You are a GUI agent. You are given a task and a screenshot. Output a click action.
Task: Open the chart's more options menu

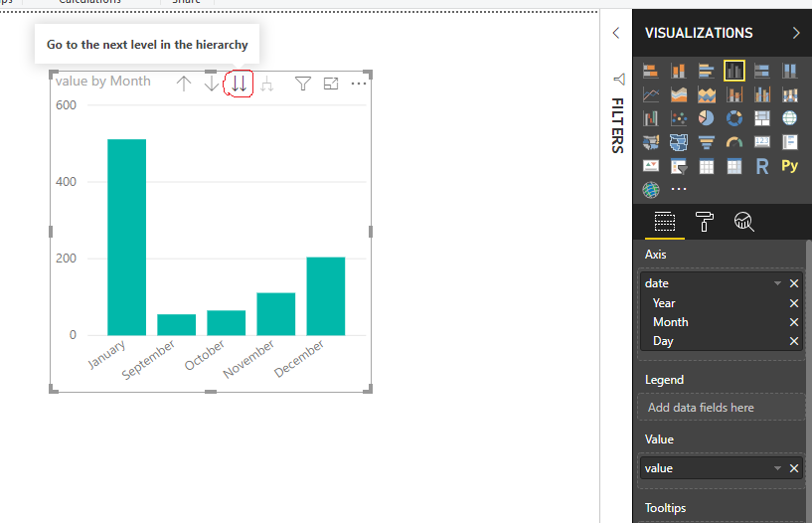click(x=359, y=84)
